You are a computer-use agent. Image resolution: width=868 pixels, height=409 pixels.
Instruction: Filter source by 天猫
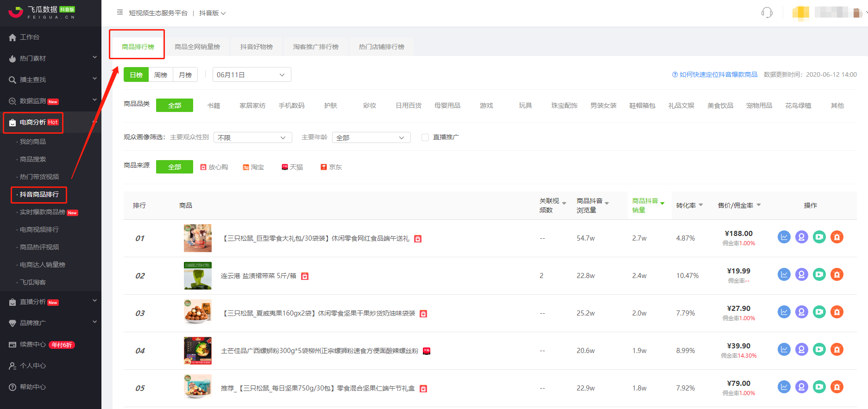292,167
